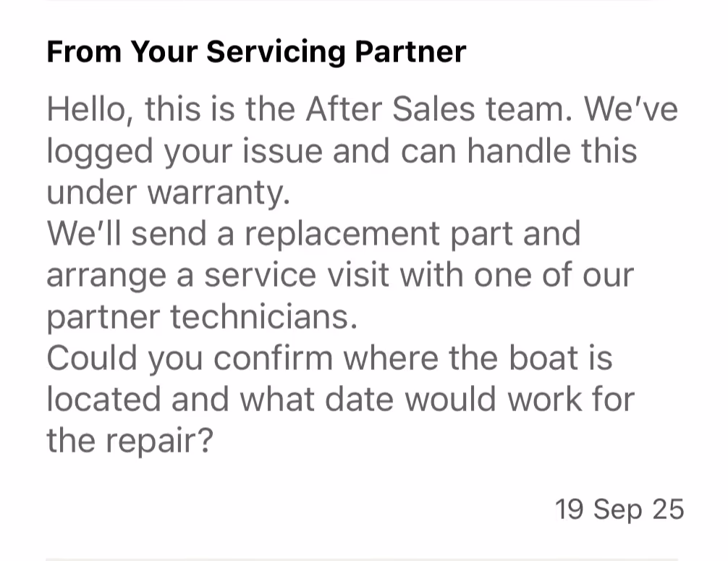Select the 'partner technicians.' text
The height and width of the screenshot is (561, 728).
click(x=203, y=317)
